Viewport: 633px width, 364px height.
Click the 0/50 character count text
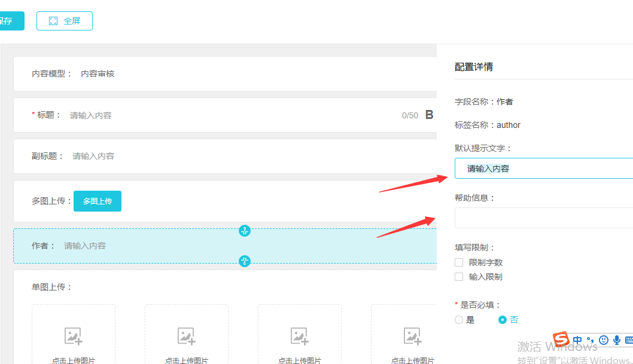click(410, 116)
